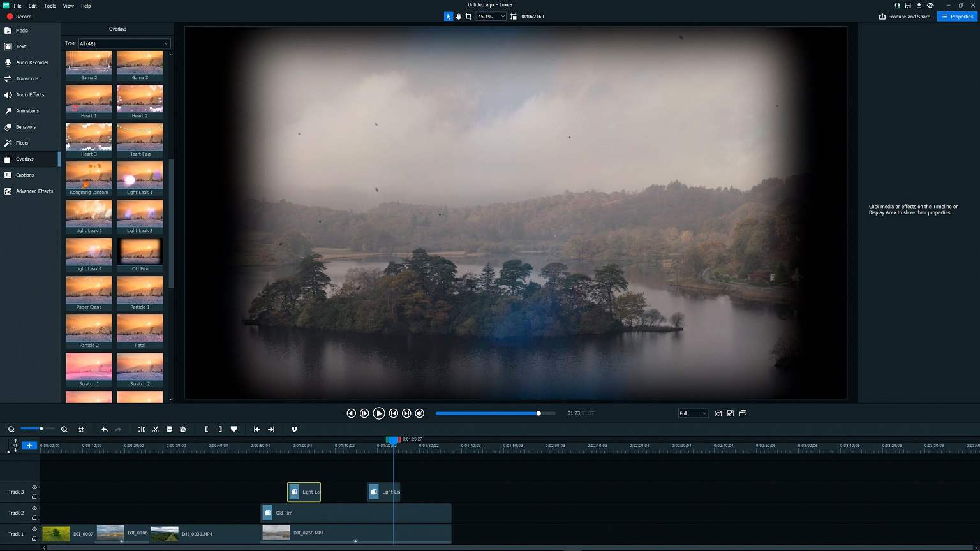
Task: Lock Track 1 with the padlock icon
Action: coord(34,538)
